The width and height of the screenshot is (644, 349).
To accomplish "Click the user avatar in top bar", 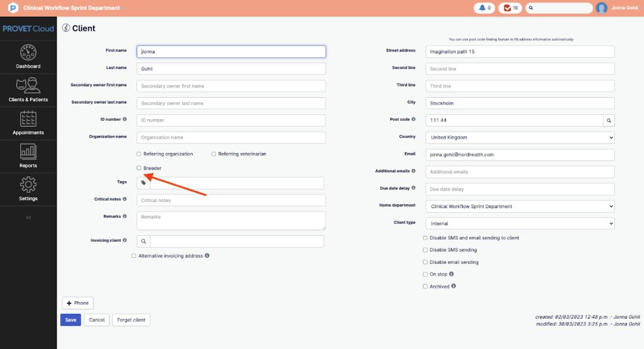I will pos(602,8).
